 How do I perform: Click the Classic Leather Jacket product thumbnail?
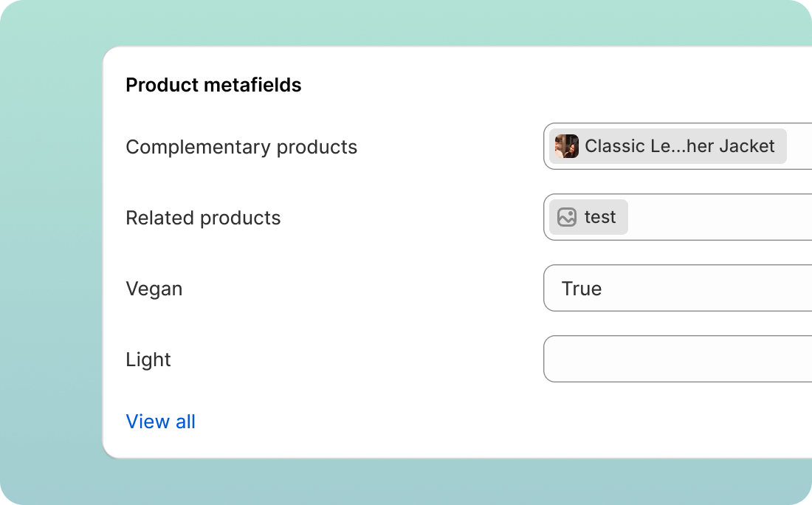pos(566,146)
